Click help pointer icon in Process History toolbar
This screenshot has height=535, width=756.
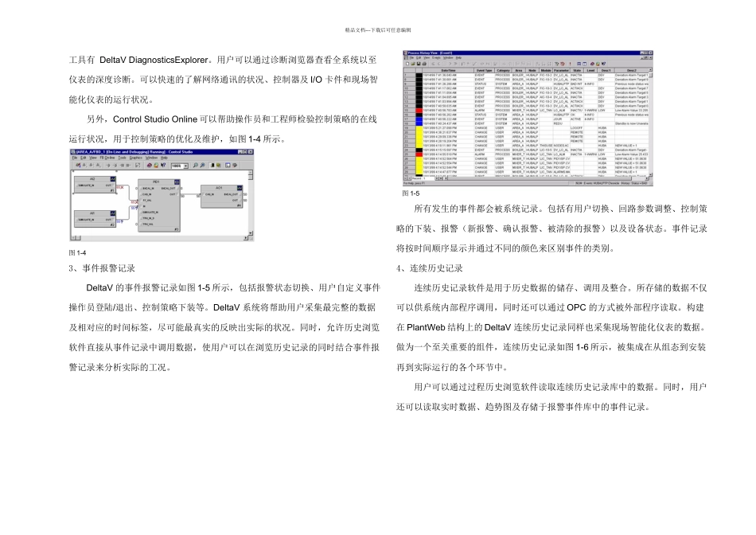point(604,64)
